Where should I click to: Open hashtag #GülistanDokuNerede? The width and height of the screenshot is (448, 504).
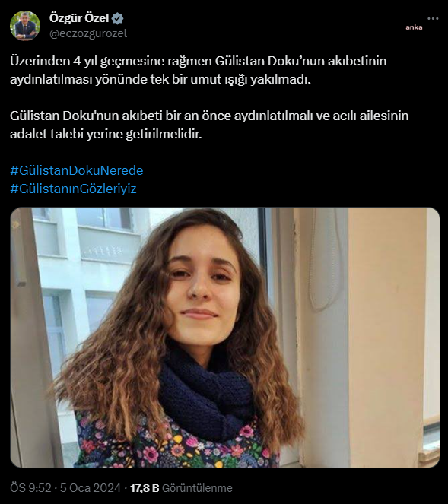click(x=77, y=170)
